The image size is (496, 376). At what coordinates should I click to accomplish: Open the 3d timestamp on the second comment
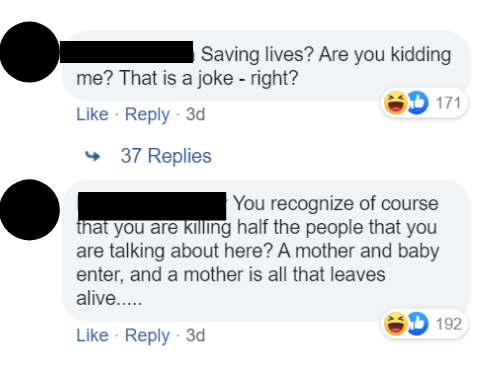point(195,335)
